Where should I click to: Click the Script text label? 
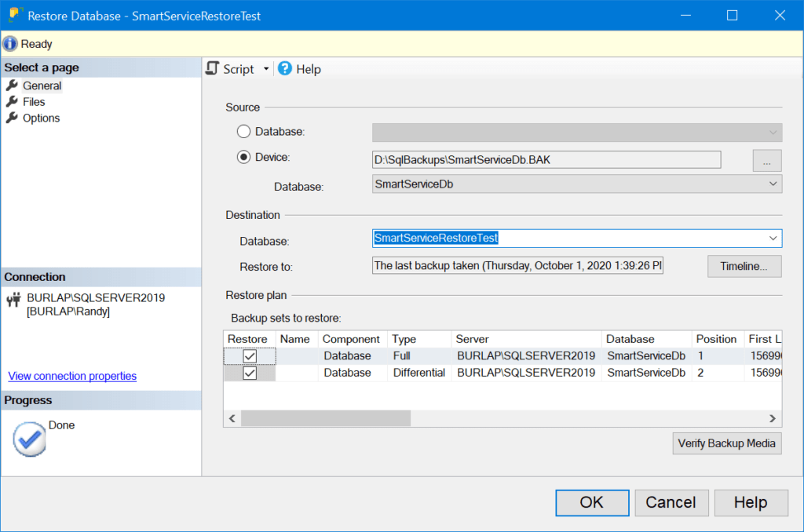(x=239, y=69)
